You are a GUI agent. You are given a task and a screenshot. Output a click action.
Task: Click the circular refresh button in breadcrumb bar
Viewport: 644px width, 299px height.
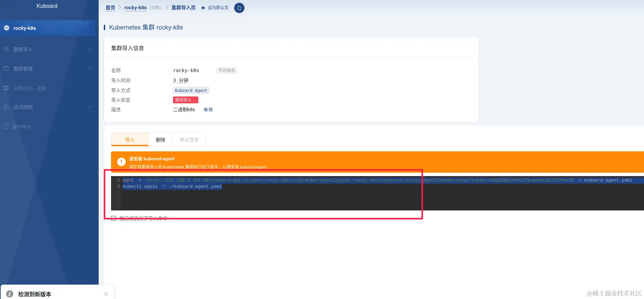tap(239, 8)
